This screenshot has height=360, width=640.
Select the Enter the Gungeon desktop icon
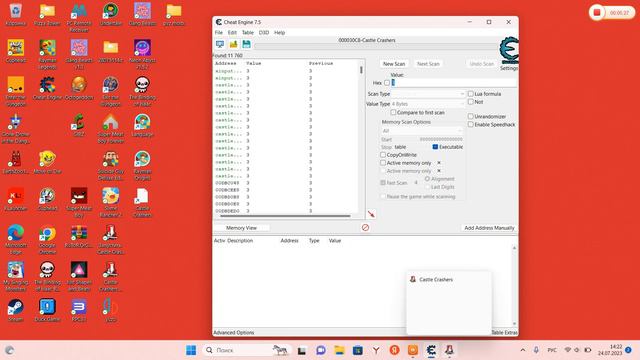click(16, 91)
